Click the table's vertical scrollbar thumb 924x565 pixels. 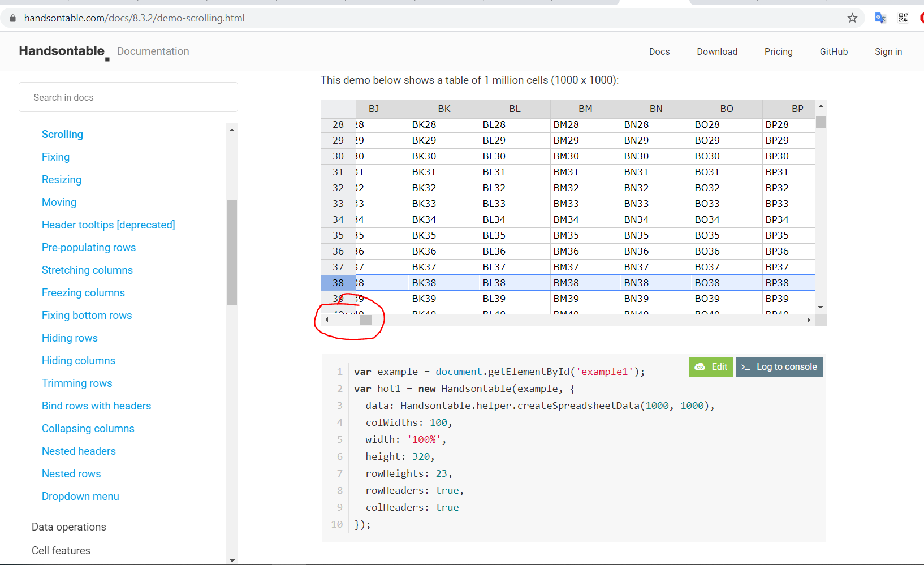(821, 122)
